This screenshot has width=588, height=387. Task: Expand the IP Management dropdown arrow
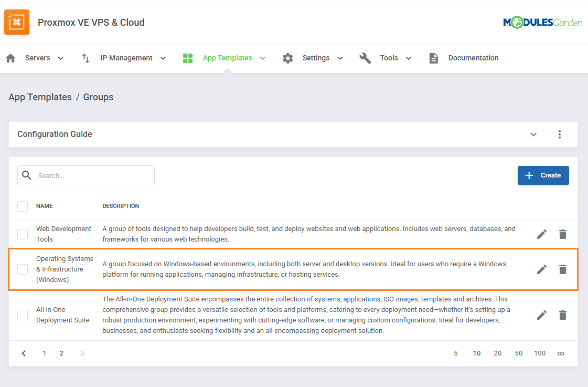click(x=163, y=58)
